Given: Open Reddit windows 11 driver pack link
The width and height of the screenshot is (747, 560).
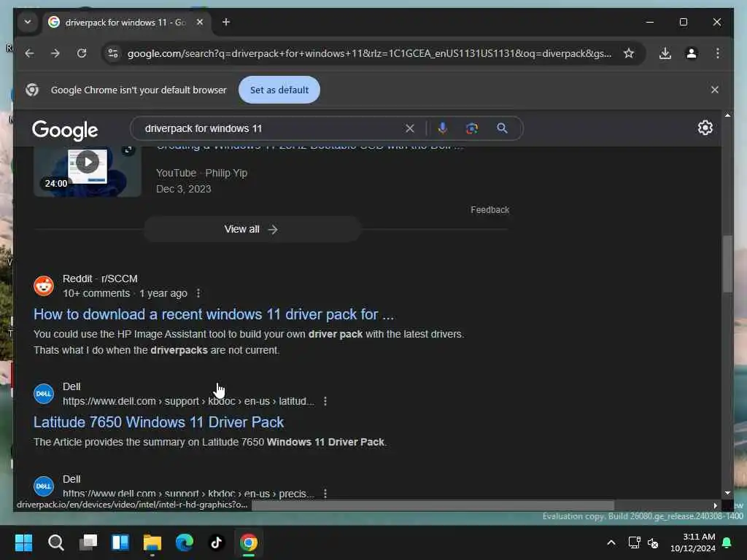Looking at the screenshot, I should pos(214,314).
